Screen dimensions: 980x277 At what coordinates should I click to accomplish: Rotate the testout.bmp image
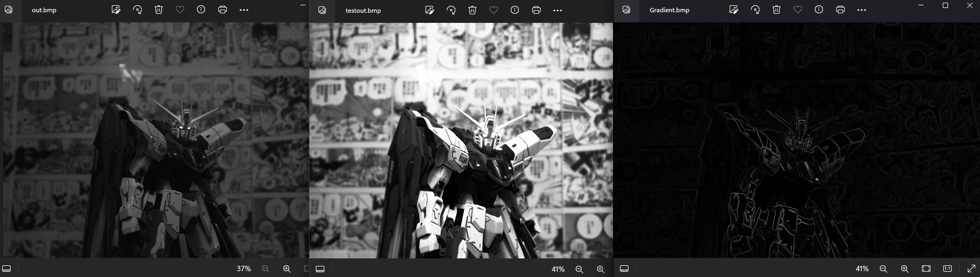[x=451, y=10]
